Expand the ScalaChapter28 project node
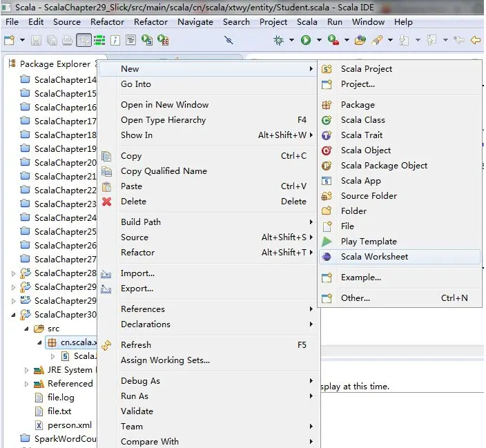The image size is (486, 448). (x=13, y=274)
